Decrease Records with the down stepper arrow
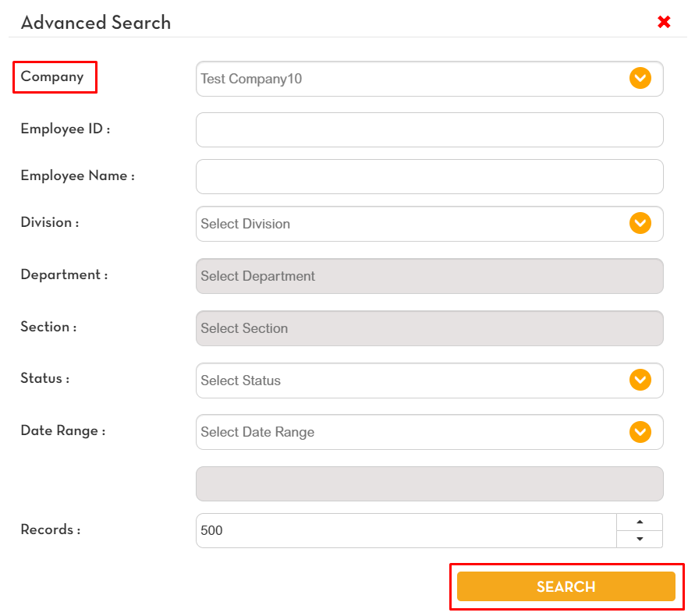Image resolution: width=695 pixels, height=616 pixels. 640,539
